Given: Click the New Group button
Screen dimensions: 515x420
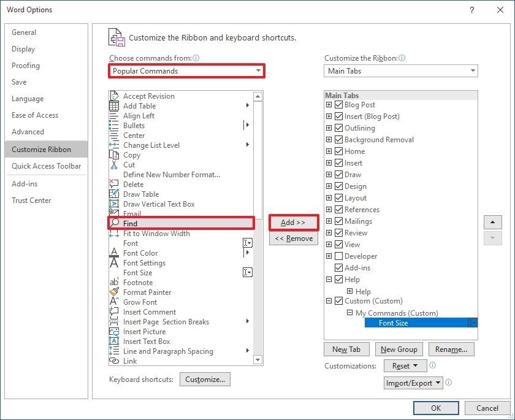Looking at the screenshot, I should (399, 349).
